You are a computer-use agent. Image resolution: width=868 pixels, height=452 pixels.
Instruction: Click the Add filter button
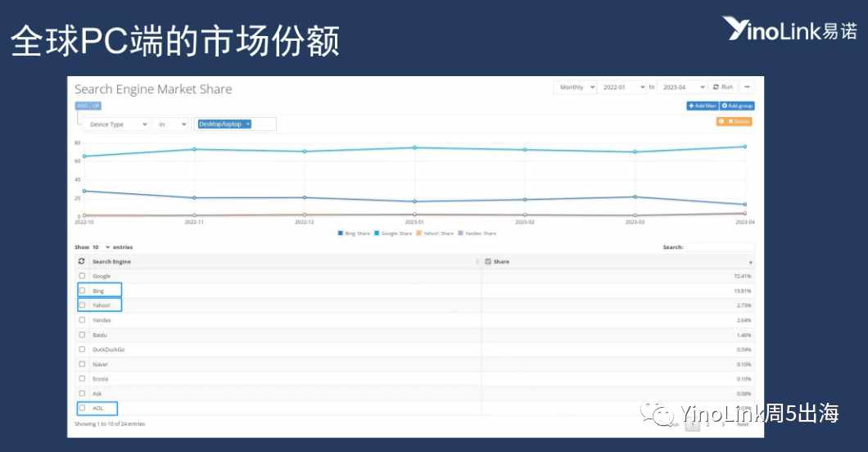703,106
